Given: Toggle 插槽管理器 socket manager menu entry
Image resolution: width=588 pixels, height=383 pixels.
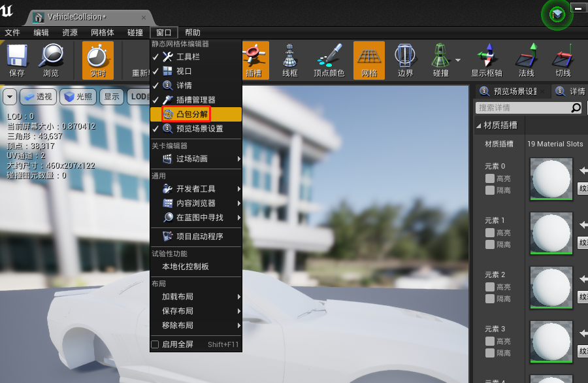Looking at the screenshot, I should click(196, 100).
